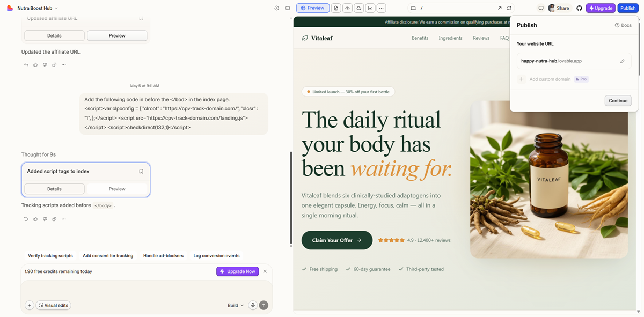Click the device viewport icon in URL bar
Viewport: 644px width, 317px height.
[413, 8]
